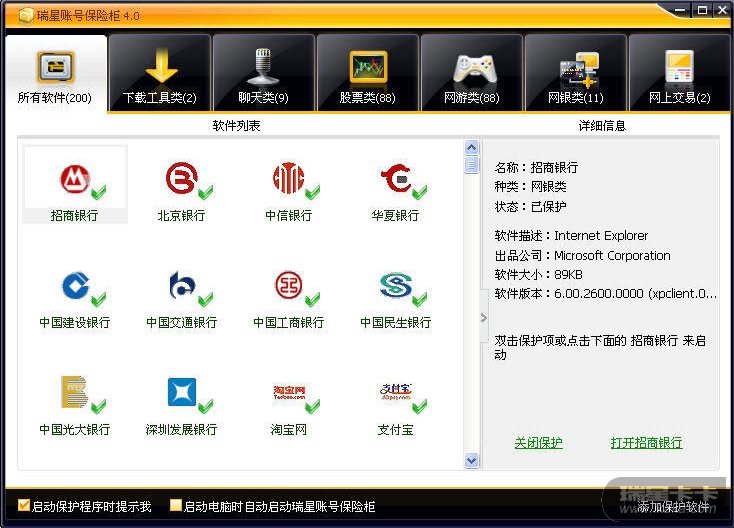Switch to the 股票类(88) tab

point(367,73)
